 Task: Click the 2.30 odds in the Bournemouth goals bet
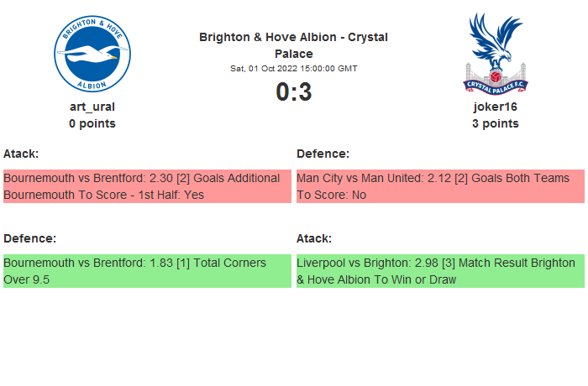click(x=161, y=178)
